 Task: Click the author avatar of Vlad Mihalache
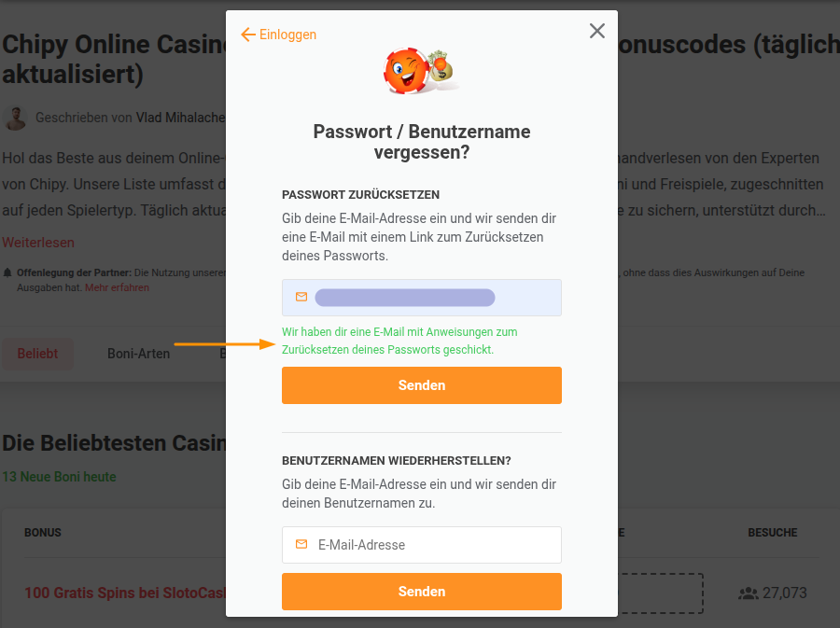(15, 118)
